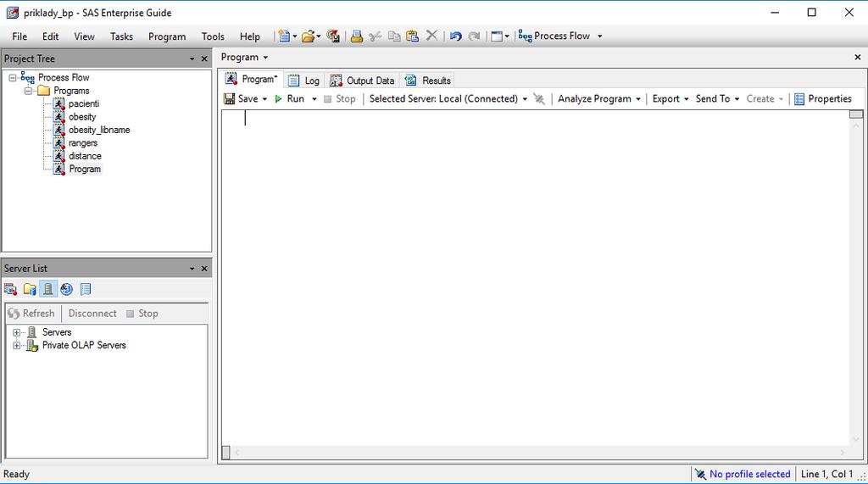This screenshot has width=868, height=484.
Task: Click the workspace layout window icon
Action: pos(497,36)
